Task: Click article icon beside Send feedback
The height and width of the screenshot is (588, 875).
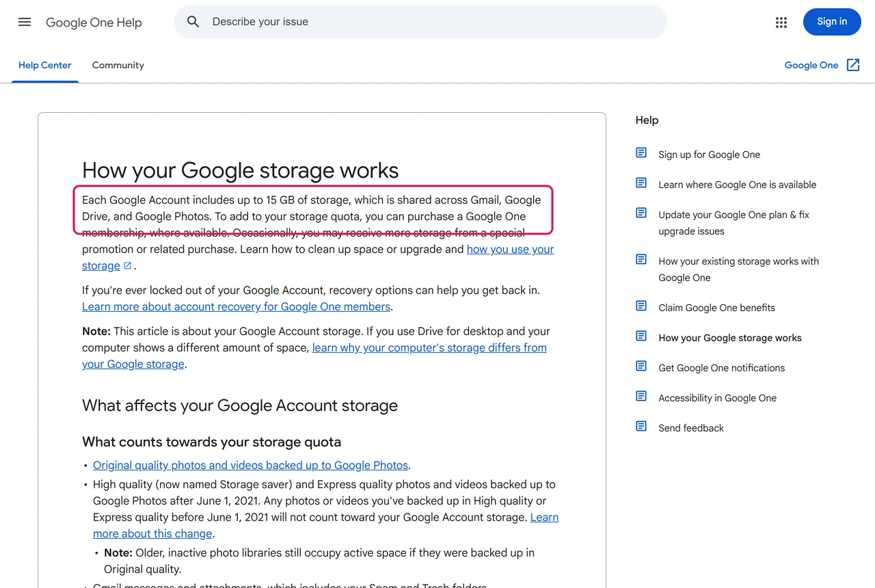Action: [641, 427]
